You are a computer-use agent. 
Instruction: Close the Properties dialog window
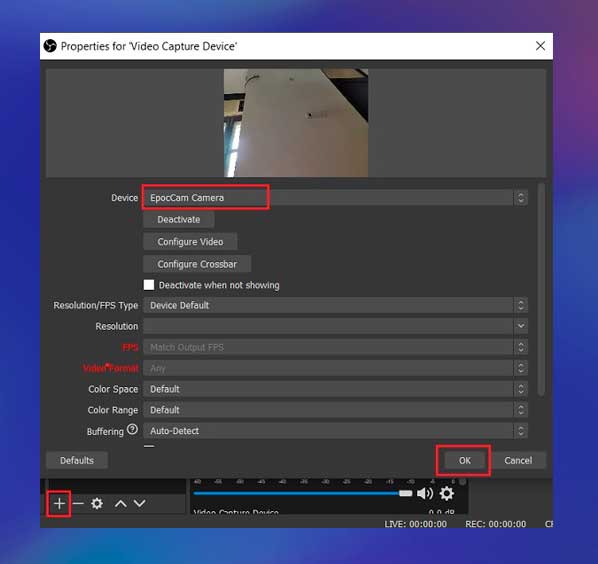tap(540, 46)
